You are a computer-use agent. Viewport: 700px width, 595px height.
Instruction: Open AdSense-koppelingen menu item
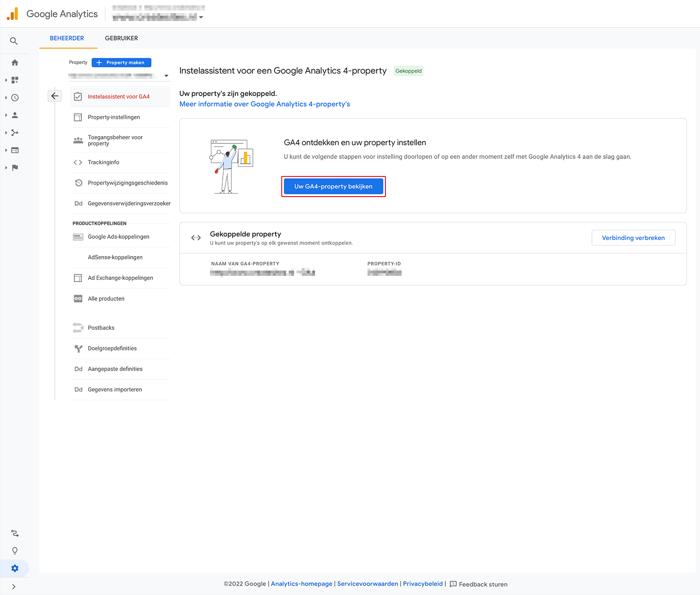pyautogui.click(x=120, y=257)
